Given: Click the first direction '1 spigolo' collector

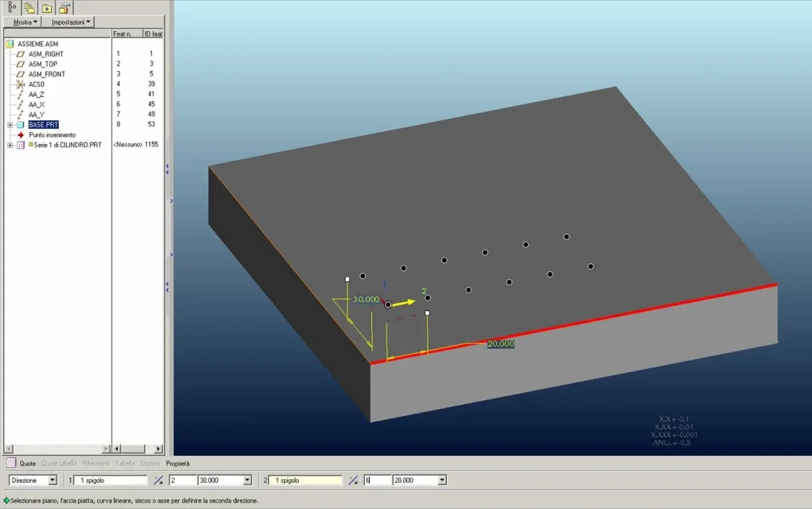Looking at the screenshot, I should coord(111,480).
